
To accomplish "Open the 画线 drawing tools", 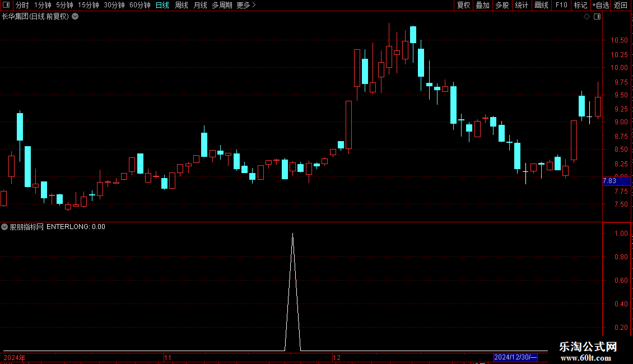I will pyautogui.click(x=541, y=5).
